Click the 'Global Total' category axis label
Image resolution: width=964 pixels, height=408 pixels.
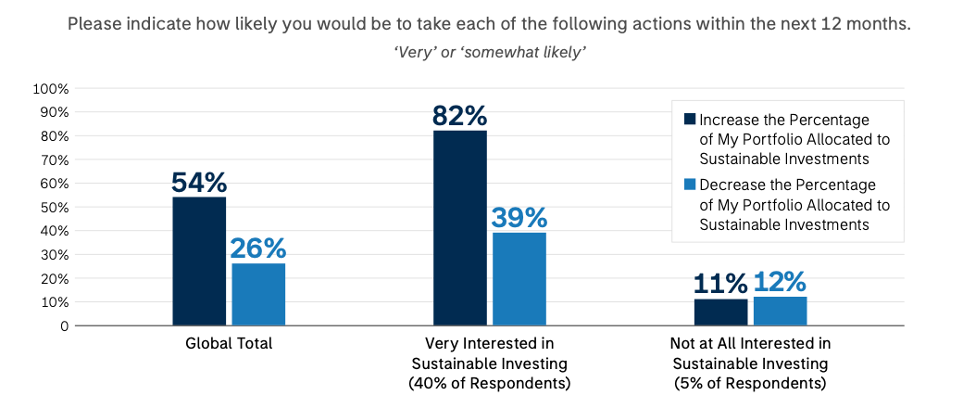(229, 343)
